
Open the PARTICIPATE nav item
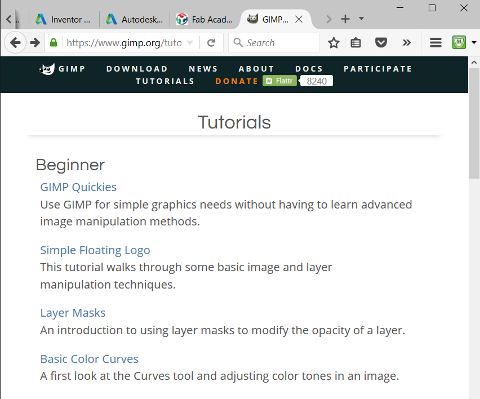click(x=378, y=69)
